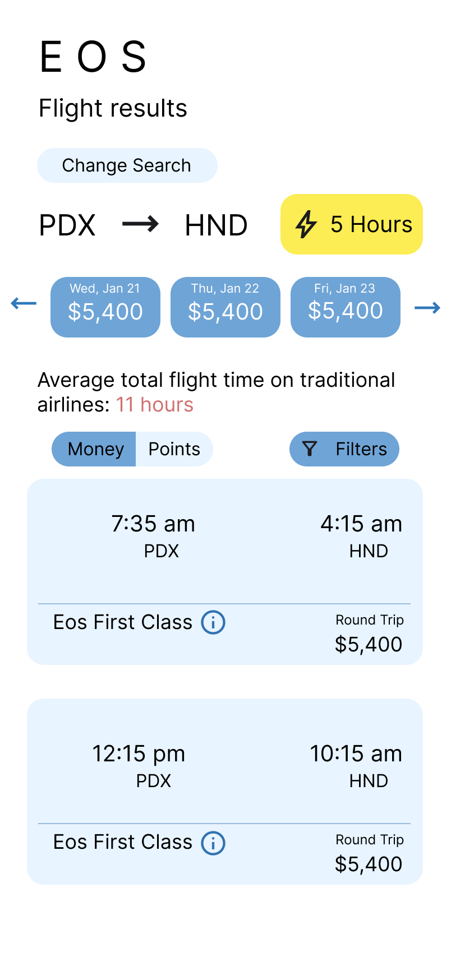Viewport: 451px width, 980px height.
Task: Click Eos First Class on first flight
Action: click(x=123, y=622)
